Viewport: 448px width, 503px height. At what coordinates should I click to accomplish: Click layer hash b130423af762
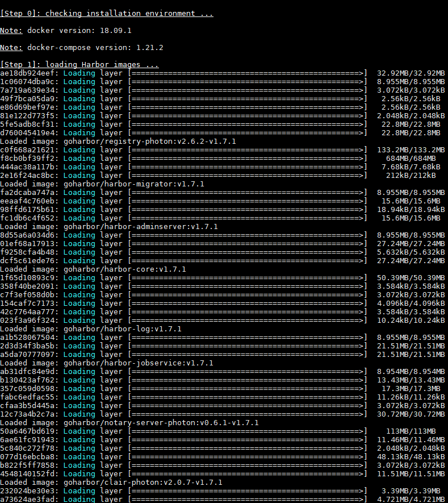coord(27,380)
